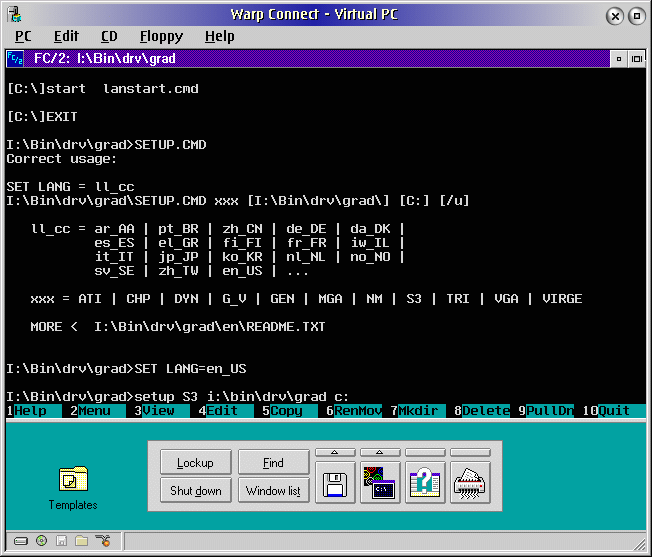Minimize the FC/2 window
The height and width of the screenshot is (557, 652).
(619, 59)
